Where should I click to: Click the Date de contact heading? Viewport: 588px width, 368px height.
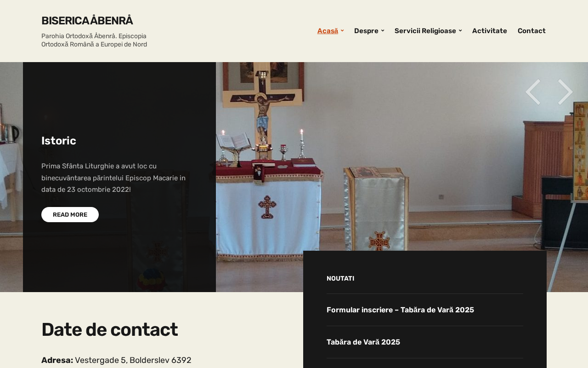tap(109, 329)
